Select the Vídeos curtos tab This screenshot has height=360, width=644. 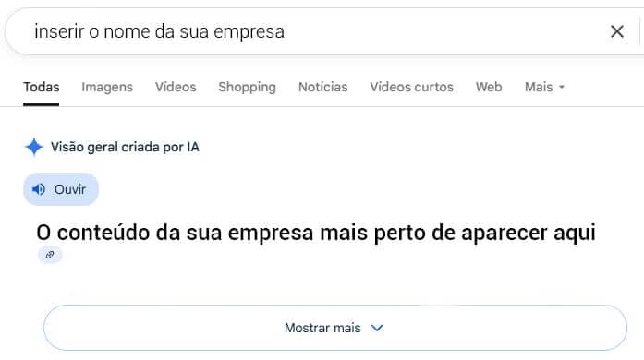tap(411, 87)
